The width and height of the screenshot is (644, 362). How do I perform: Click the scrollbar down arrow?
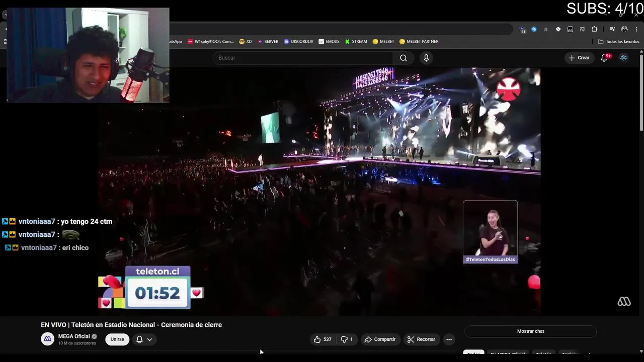pos(640,351)
